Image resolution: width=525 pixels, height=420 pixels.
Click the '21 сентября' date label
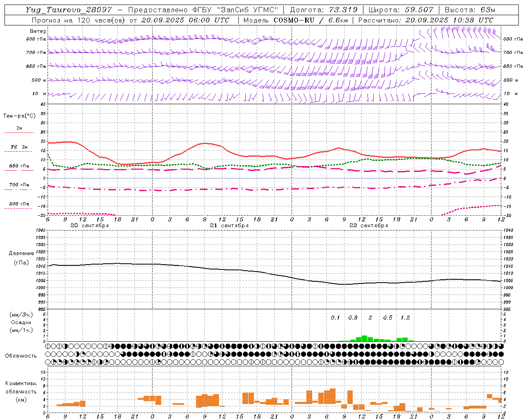coord(229,226)
